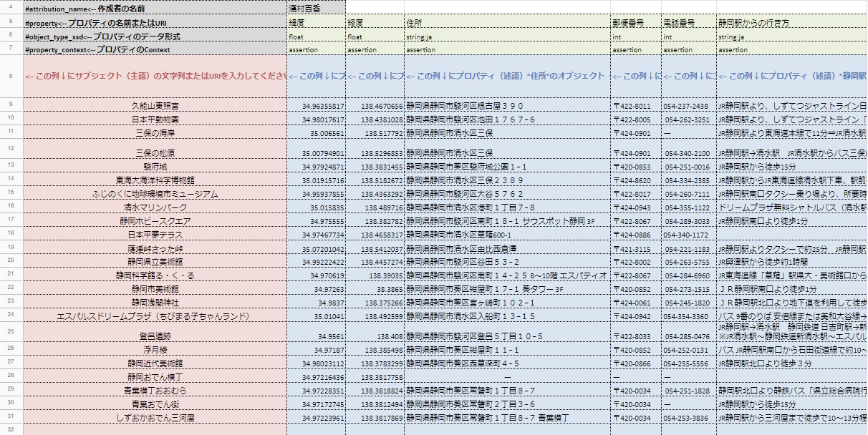Click phone number 054-237-2438

[x=688, y=106]
